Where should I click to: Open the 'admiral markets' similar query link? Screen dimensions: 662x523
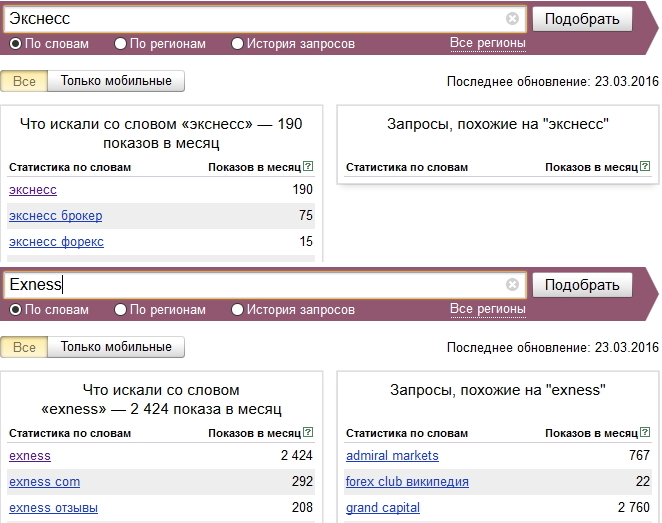392,456
